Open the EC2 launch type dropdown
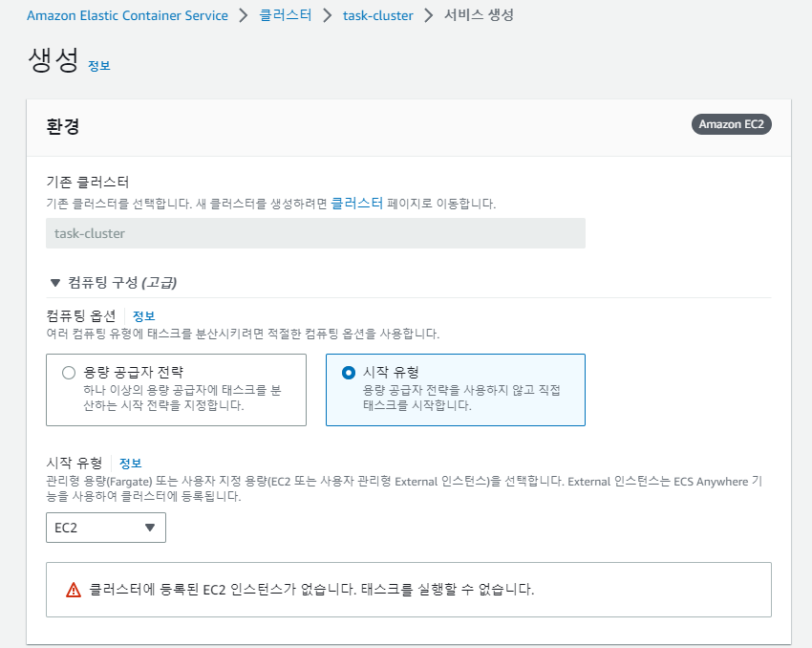The image size is (812, 648). pos(106,528)
